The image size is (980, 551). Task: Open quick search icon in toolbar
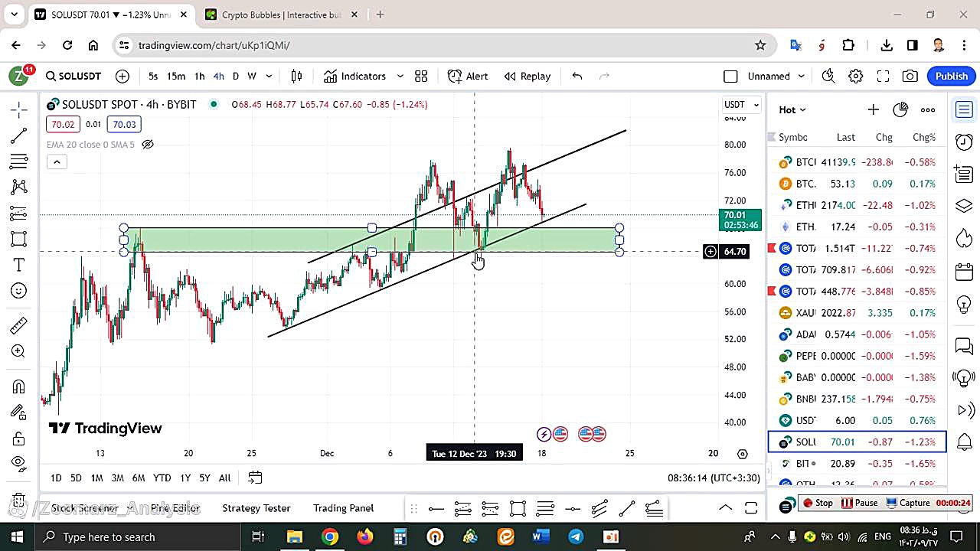828,76
